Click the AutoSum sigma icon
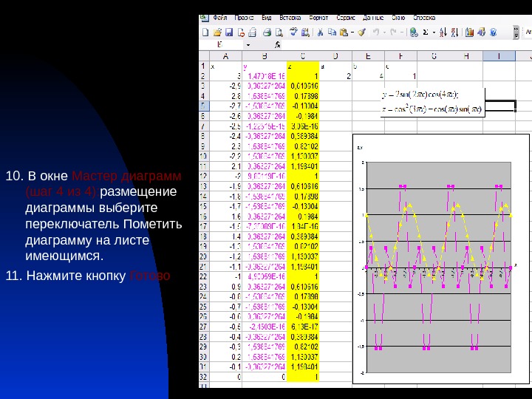532x399 pixels. coord(425,33)
